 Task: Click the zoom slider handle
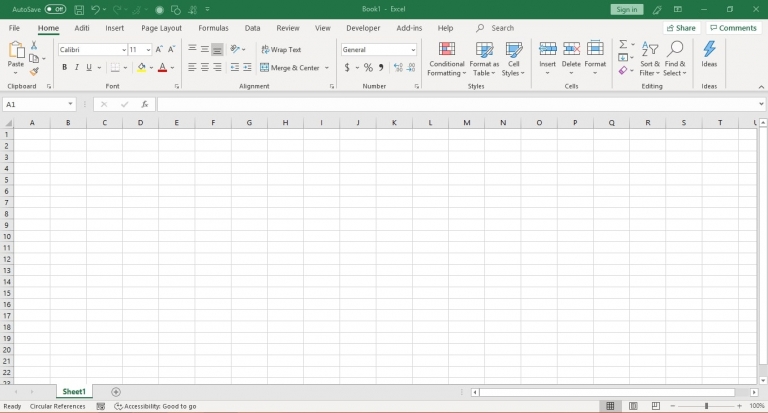click(706, 406)
